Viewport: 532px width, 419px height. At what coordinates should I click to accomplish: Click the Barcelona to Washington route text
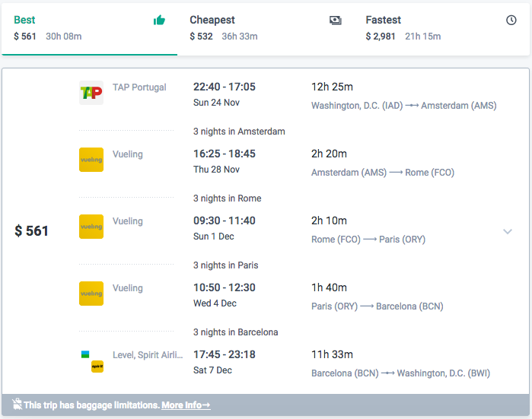pos(400,373)
